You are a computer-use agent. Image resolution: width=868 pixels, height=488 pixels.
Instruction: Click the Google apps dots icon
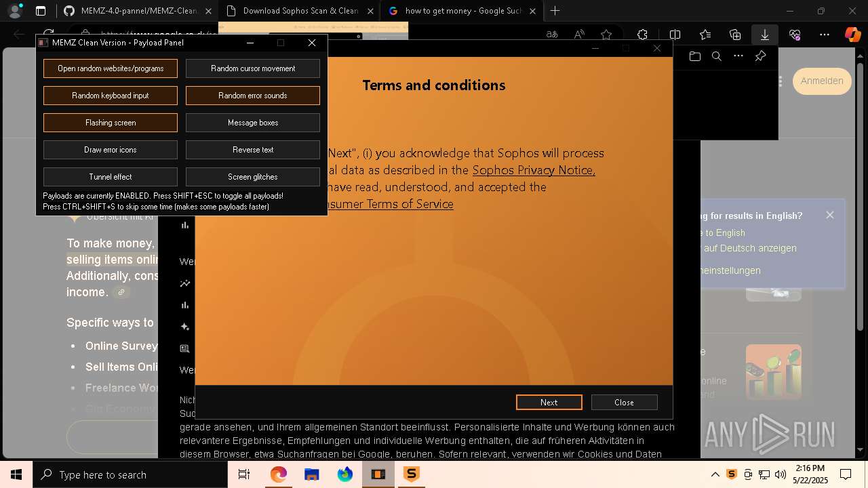click(781, 81)
